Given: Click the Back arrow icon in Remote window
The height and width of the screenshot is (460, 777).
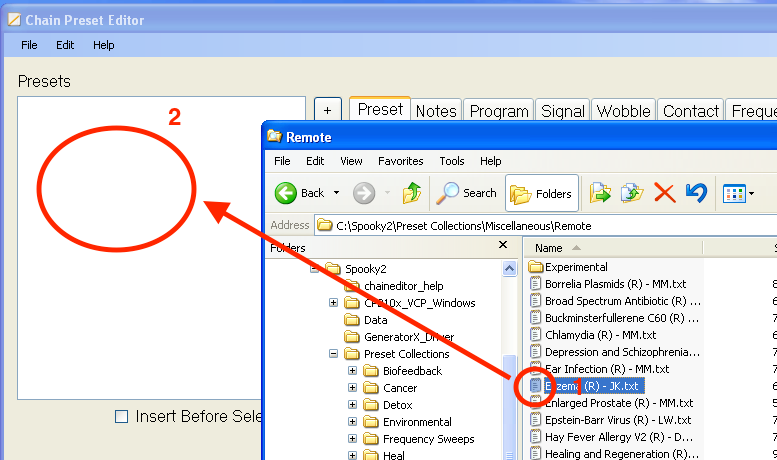Looking at the screenshot, I should pyautogui.click(x=286, y=193).
